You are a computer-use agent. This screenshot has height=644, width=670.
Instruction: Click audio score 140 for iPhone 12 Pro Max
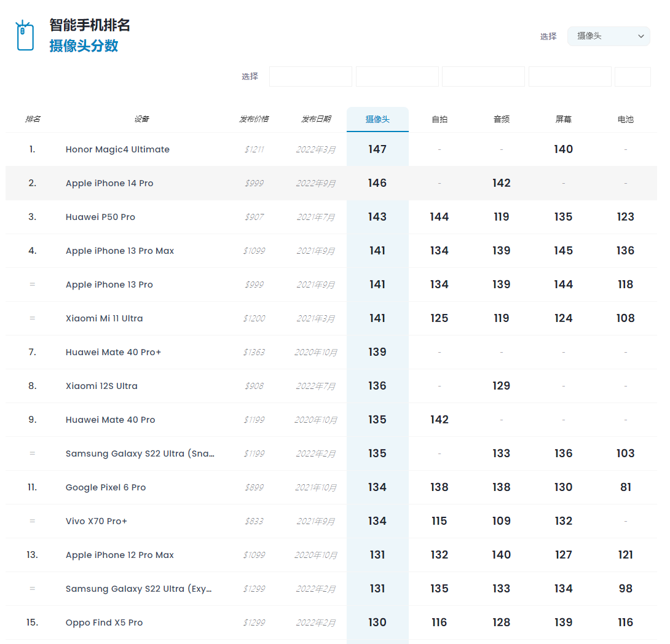[501, 555]
